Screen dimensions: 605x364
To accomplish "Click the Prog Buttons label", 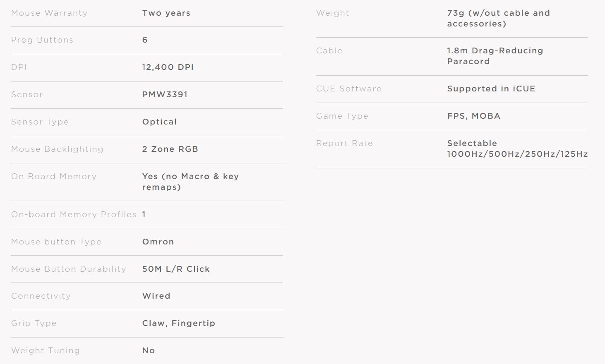I will 42,40.
